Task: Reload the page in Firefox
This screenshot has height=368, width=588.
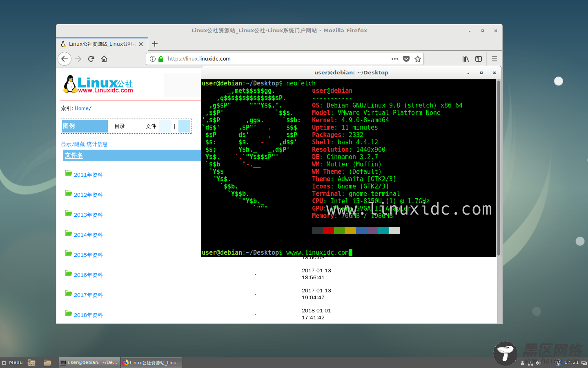Action: click(91, 59)
